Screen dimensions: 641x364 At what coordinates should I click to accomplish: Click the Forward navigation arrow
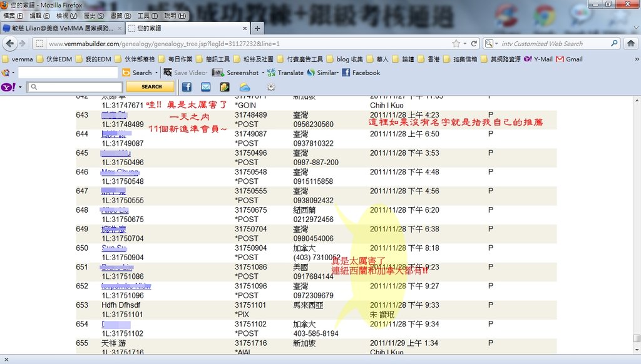pos(23,43)
